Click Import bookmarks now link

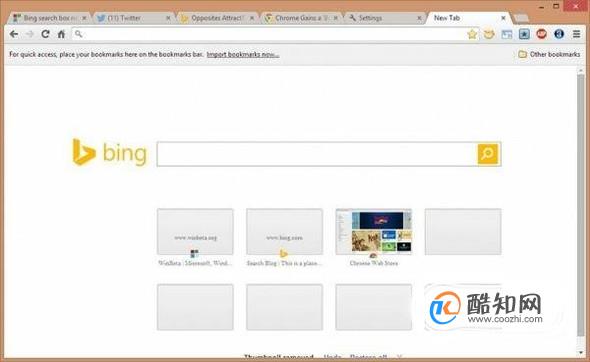(243, 55)
